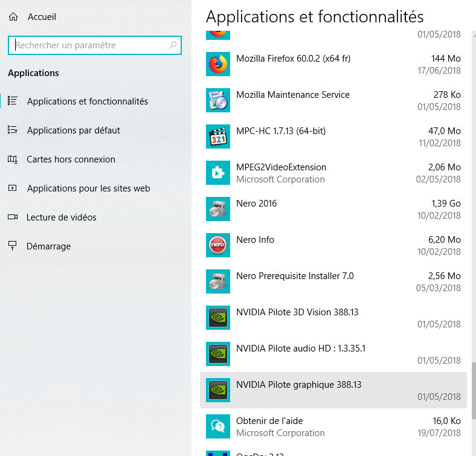
Task: Click the Applications section heading
Action: point(33,73)
